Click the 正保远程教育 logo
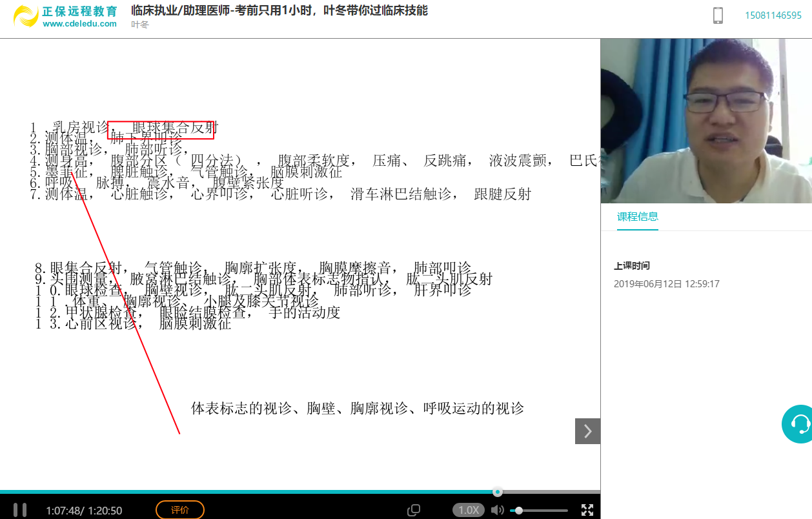 point(26,16)
